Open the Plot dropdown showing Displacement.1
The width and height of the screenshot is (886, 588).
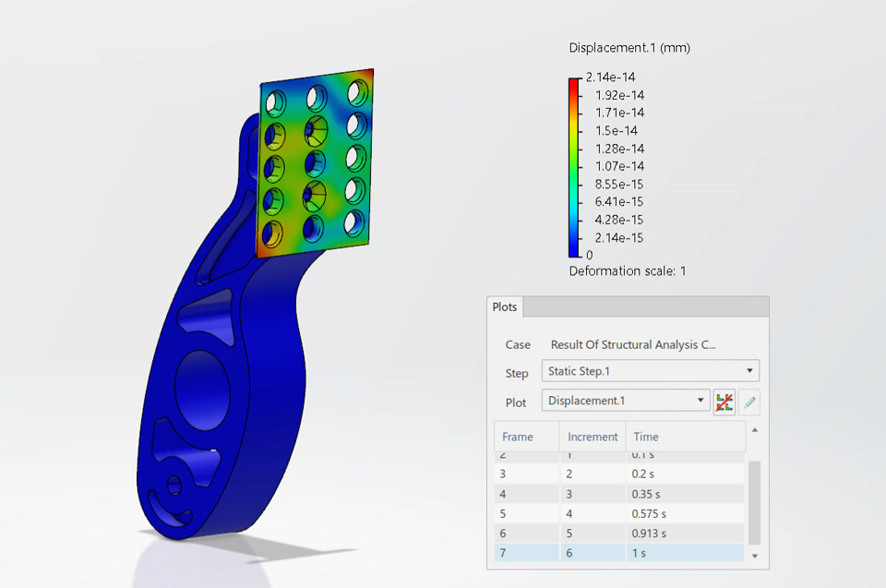click(x=626, y=401)
